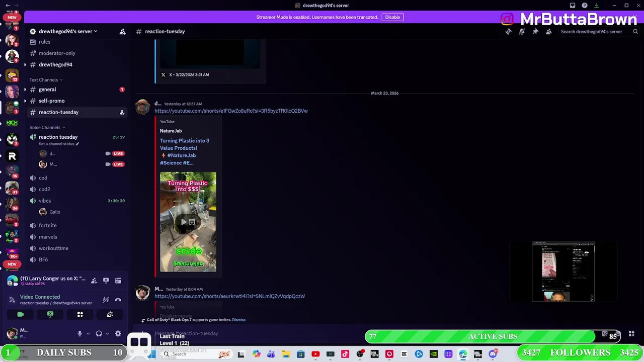This screenshot has width=644, height=362.
Task: Open the YouTube shorts e1FGwZo8uRo link
Action: tap(231, 111)
